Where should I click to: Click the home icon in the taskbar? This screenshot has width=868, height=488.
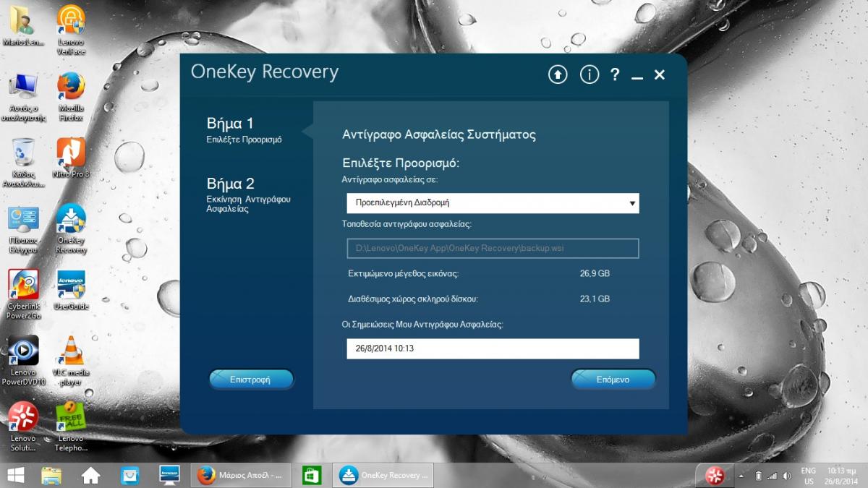90,475
